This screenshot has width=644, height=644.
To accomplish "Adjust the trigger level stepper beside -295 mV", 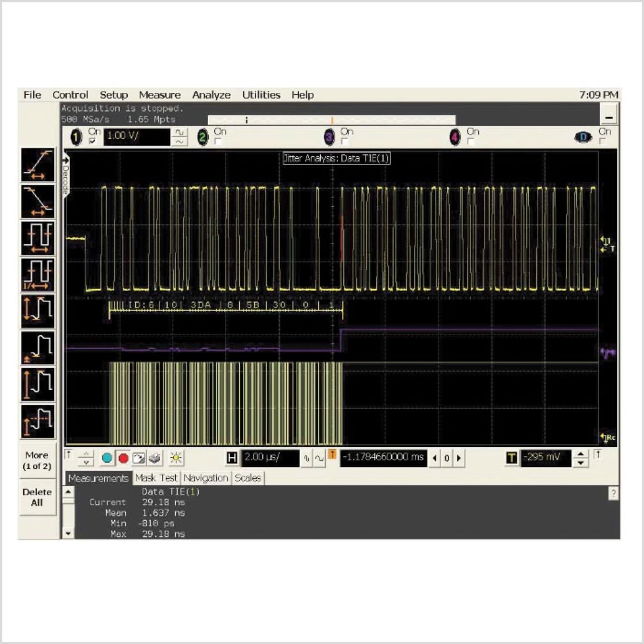I will click(581, 458).
